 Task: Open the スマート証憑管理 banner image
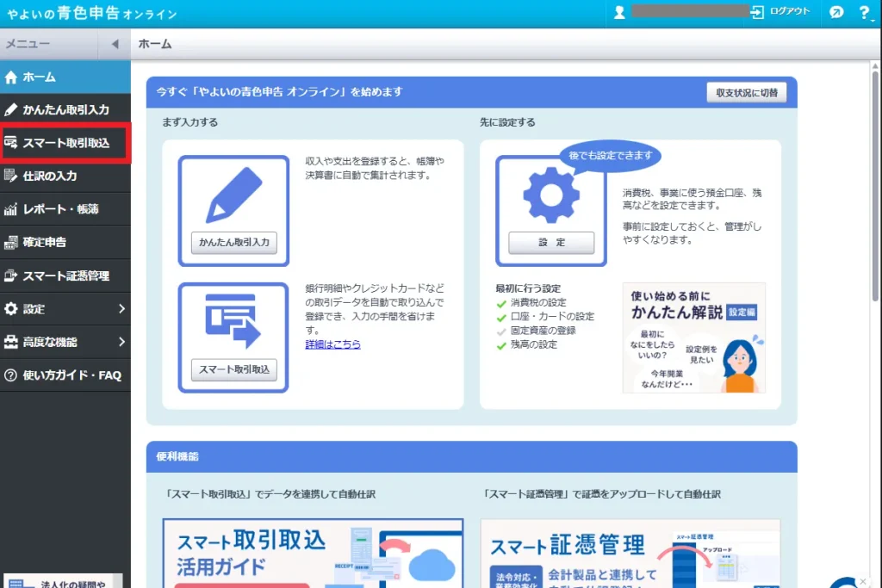point(630,554)
